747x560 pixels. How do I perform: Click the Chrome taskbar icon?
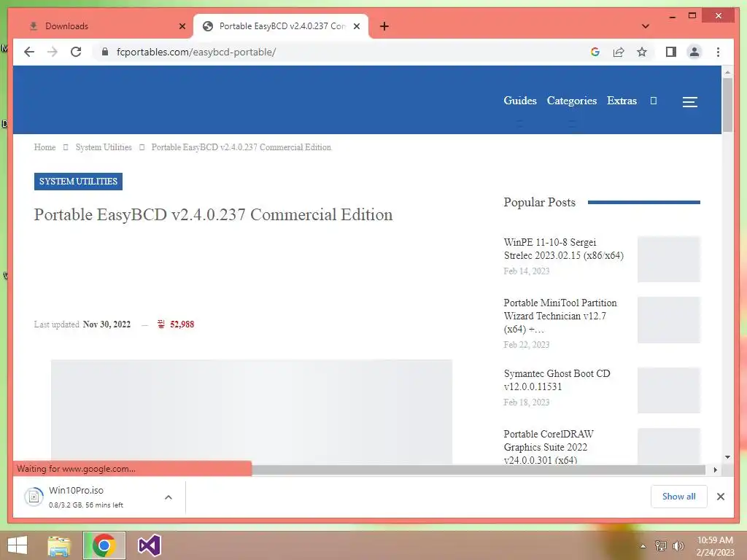pyautogui.click(x=104, y=545)
